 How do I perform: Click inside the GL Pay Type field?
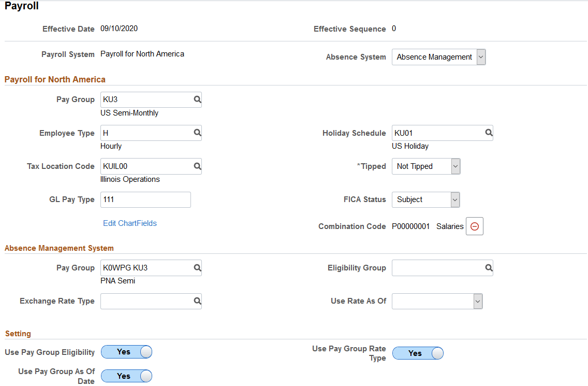pyautogui.click(x=145, y=199)
